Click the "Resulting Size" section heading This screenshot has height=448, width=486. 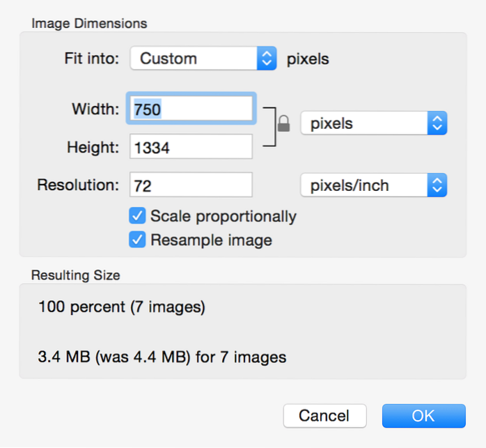click(x=76, y=275)
